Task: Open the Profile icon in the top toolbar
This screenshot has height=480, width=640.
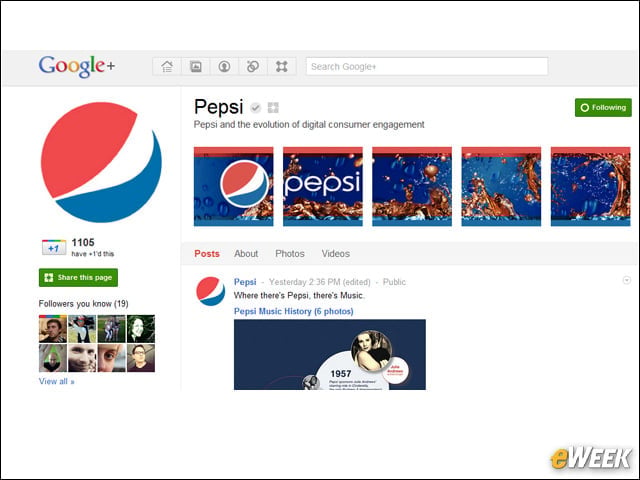Action: (x=224, y=66)
